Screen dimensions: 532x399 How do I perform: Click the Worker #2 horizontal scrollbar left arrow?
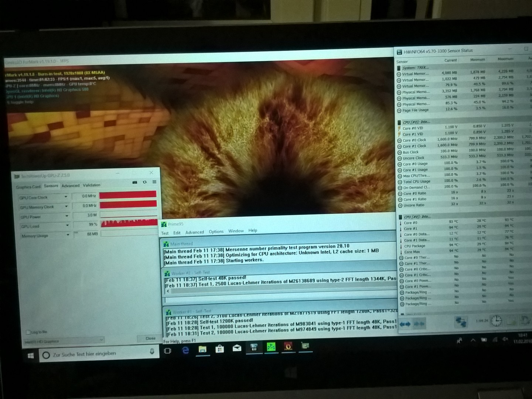point(168,291)
